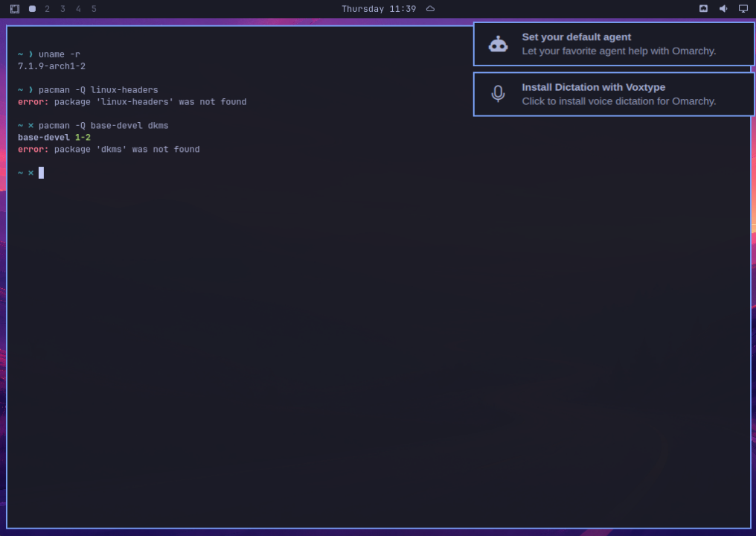756x536 pixels.
Task: Switch to workspace 5
Action: tap(94, 9)
